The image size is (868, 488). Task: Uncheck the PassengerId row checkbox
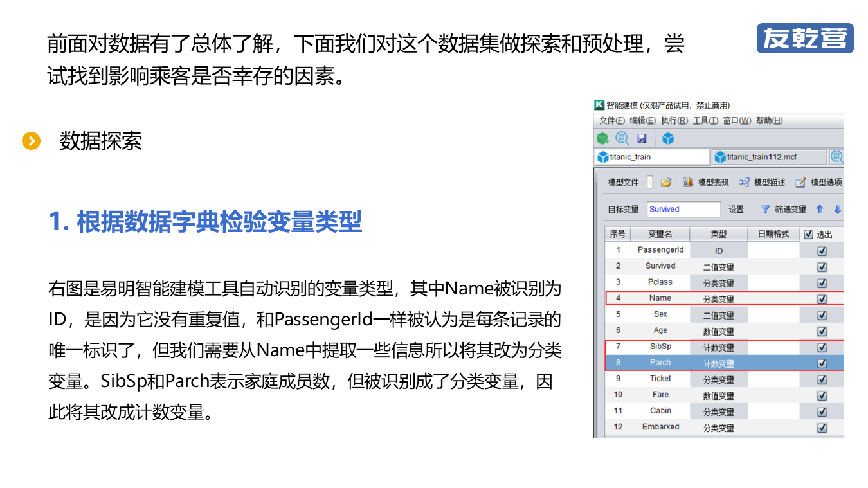point(822,251)
